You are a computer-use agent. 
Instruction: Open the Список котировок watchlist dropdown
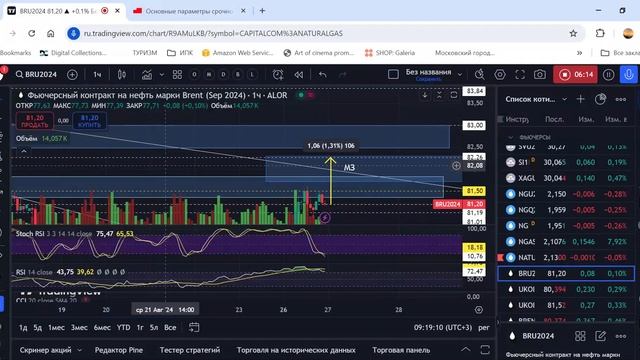(536, 99)
